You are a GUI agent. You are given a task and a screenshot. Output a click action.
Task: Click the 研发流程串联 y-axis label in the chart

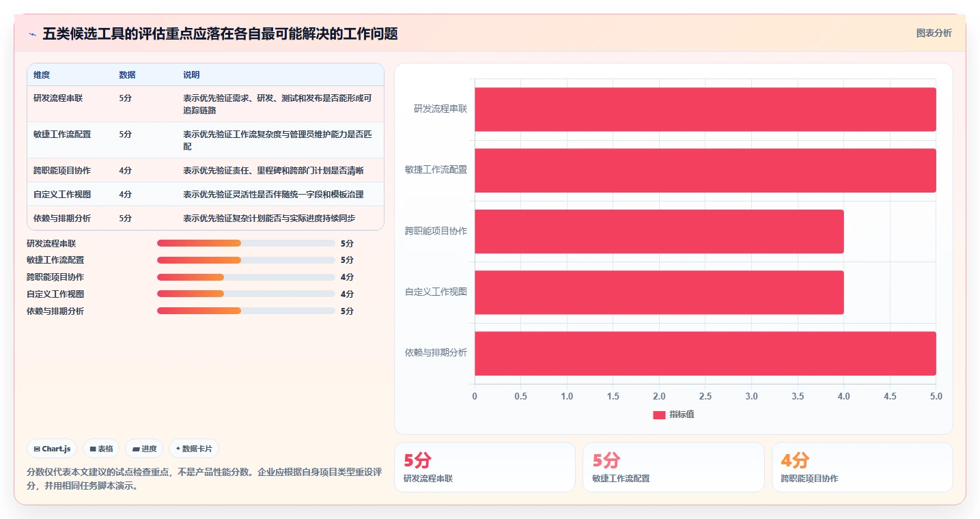440,109
